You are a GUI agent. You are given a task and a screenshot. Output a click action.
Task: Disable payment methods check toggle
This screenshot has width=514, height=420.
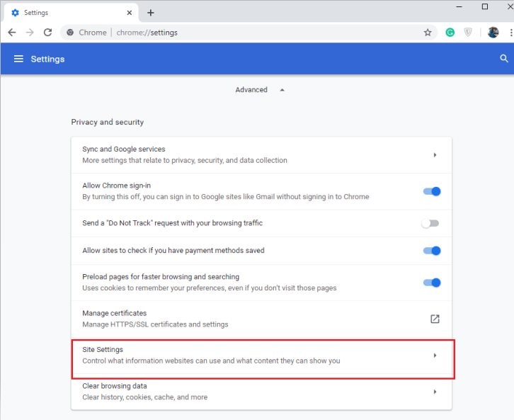[x=432, y=251]
